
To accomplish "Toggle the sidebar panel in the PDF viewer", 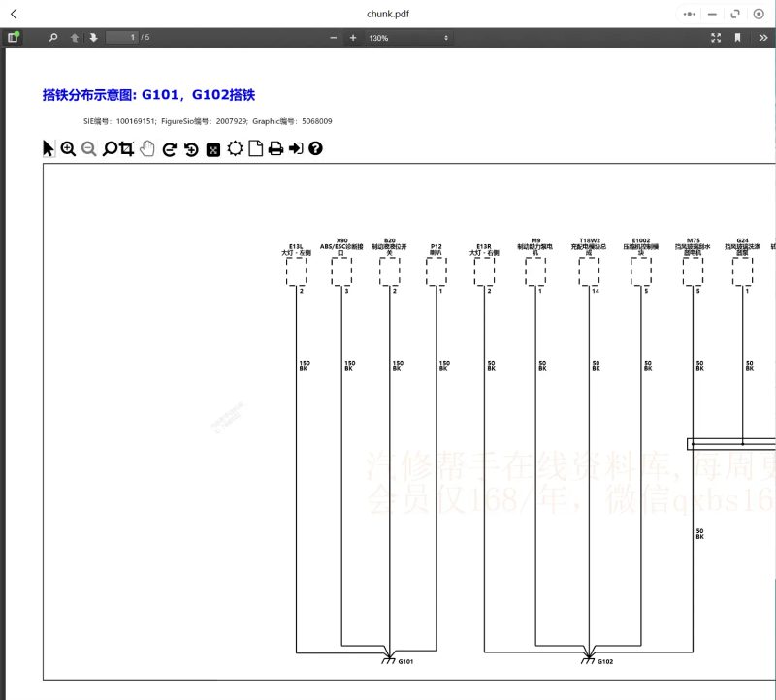I will tap(14, 37).
